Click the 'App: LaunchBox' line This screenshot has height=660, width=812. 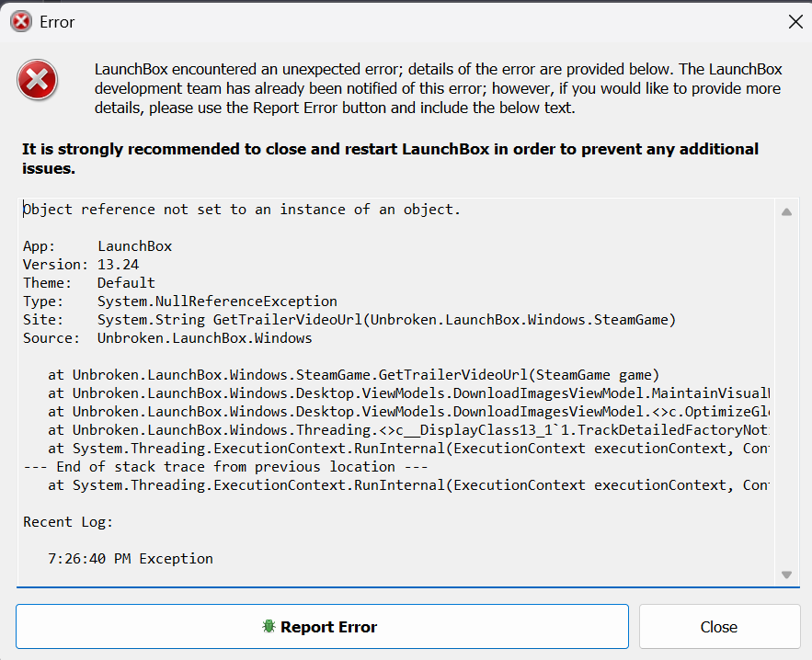coord(97,246)
